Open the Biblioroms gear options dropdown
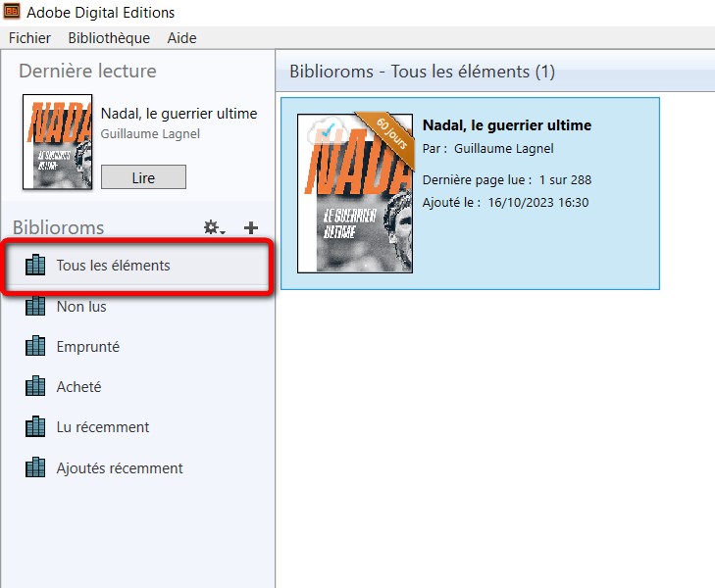The height and width of the screenshot is (588, 715). pos(213,227)
